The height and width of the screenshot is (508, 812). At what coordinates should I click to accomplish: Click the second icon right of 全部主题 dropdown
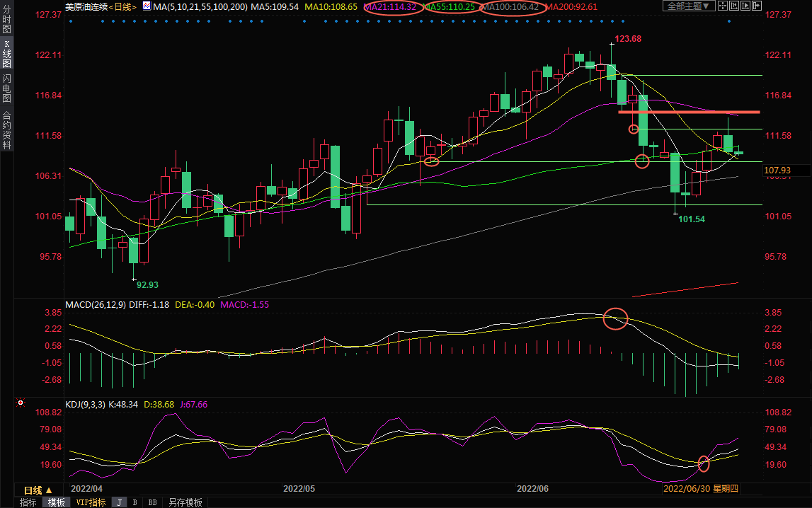pyautogui.click(x=737, y=6)
